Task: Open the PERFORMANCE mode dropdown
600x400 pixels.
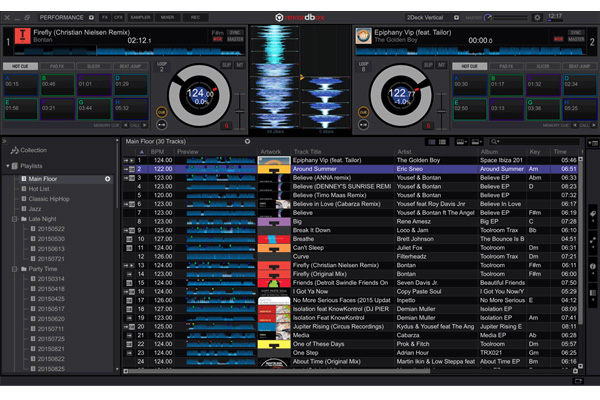Action: (x=91, y=18)
